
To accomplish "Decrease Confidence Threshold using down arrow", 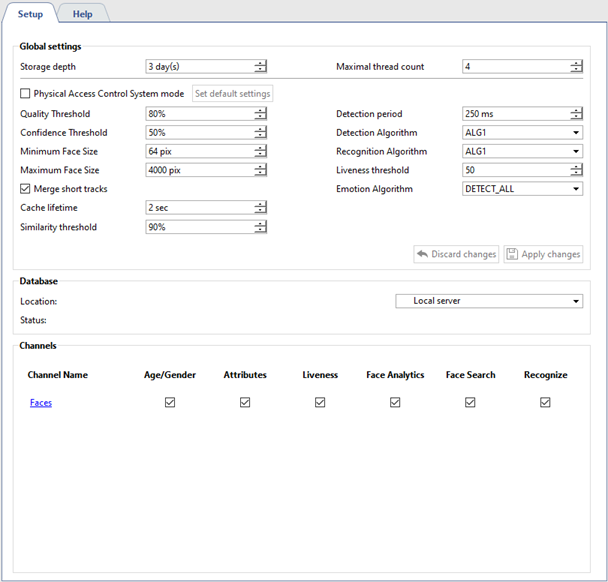I will click(x=260, y=136).
